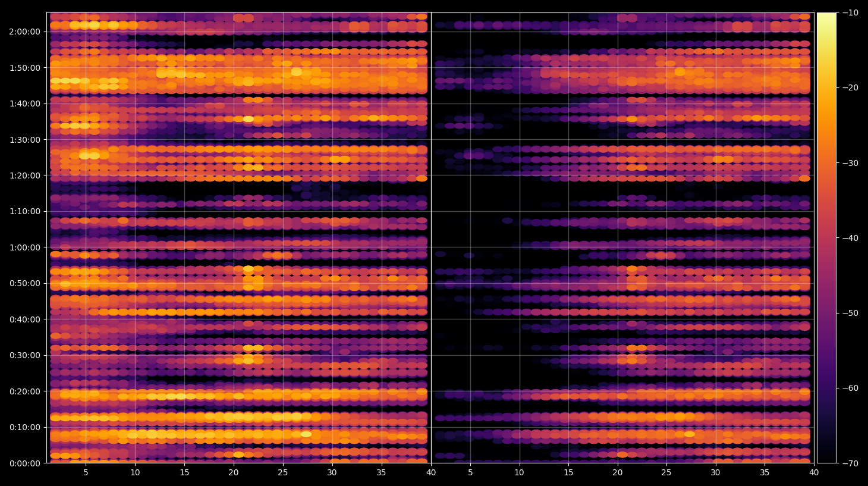Click tick label 5 under the right heatmap
This screenshot has height=486, width=868.
[x=470, y=473]
